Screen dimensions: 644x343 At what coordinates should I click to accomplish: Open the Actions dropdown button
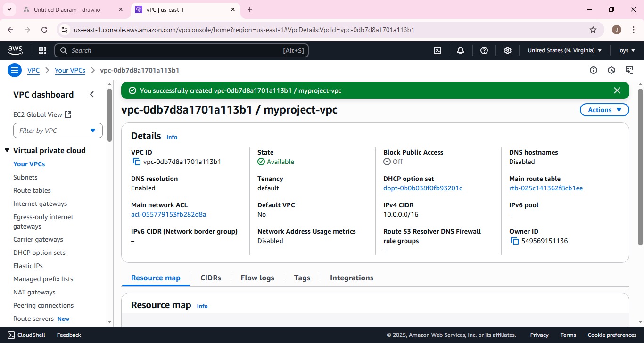point(604,110)
